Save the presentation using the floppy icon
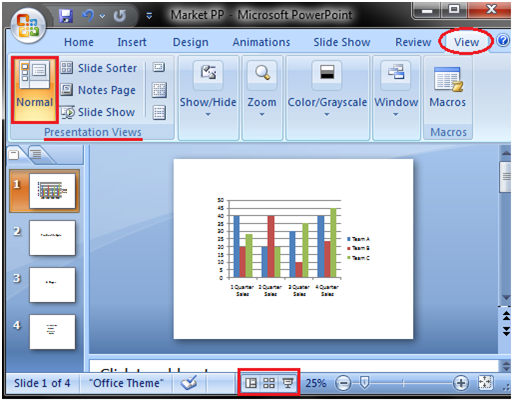514x402 pixels. [66, 16]
